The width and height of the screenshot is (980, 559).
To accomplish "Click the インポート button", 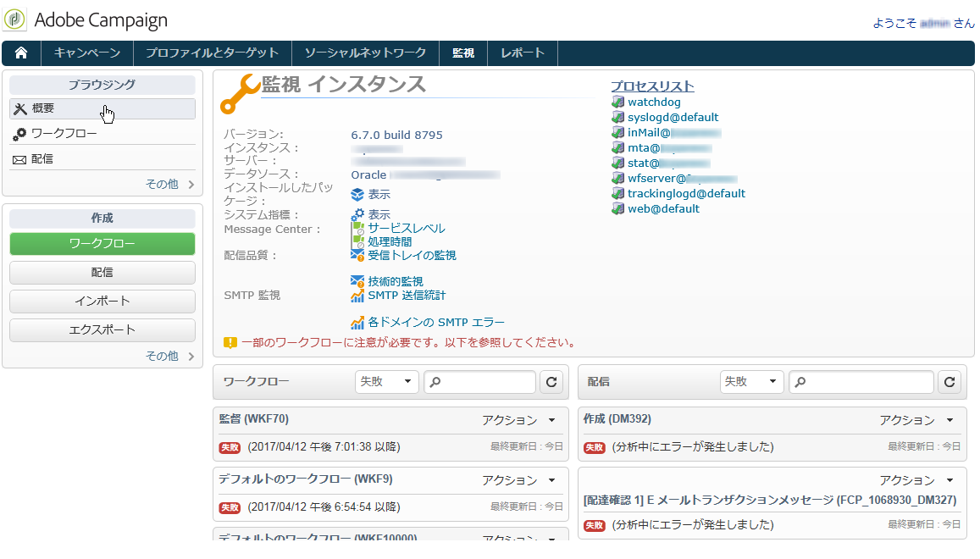I will (102, 302).
